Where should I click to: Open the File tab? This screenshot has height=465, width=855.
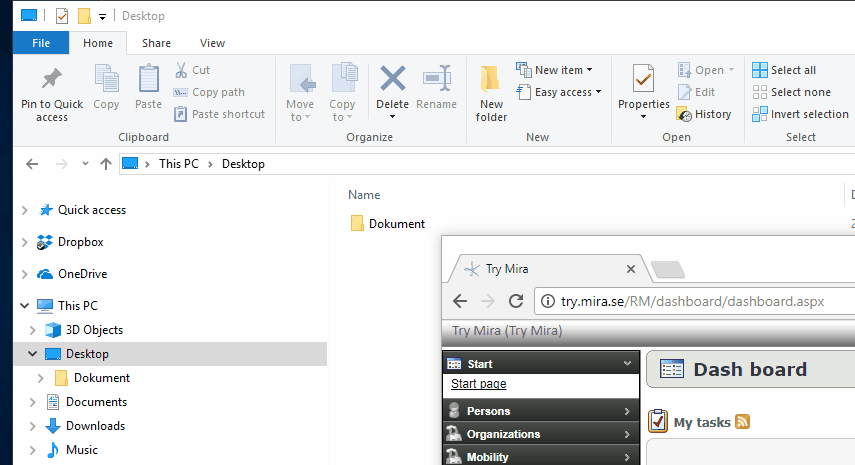pyautogui.click(x=41, y=43)
